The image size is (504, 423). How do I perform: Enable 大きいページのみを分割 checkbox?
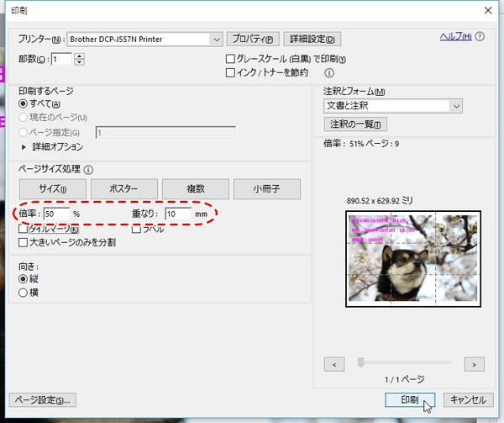coord(23,242)
